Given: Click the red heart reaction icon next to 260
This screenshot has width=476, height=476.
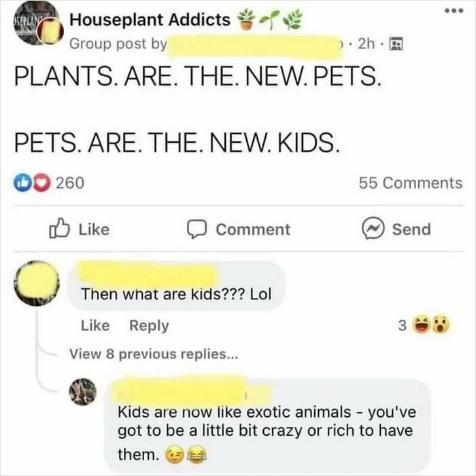Looking at the screenshot, I should (41, 182).
